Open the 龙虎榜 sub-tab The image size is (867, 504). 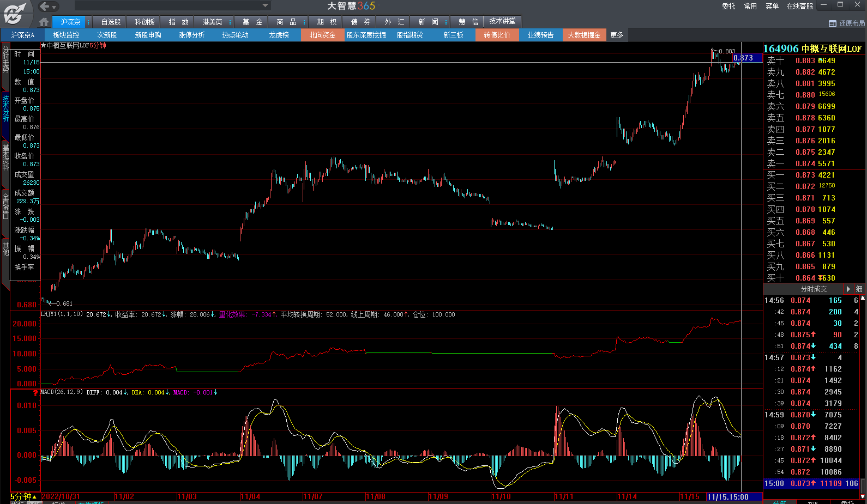tap(279, 35)
